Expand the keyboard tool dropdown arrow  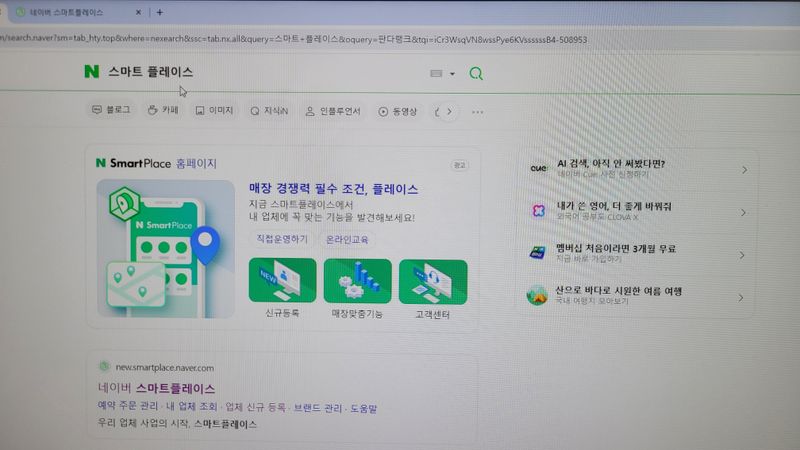452,74
